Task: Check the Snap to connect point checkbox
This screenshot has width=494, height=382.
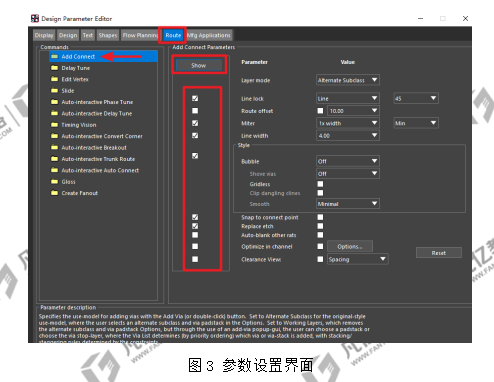Action: (320, 217)
